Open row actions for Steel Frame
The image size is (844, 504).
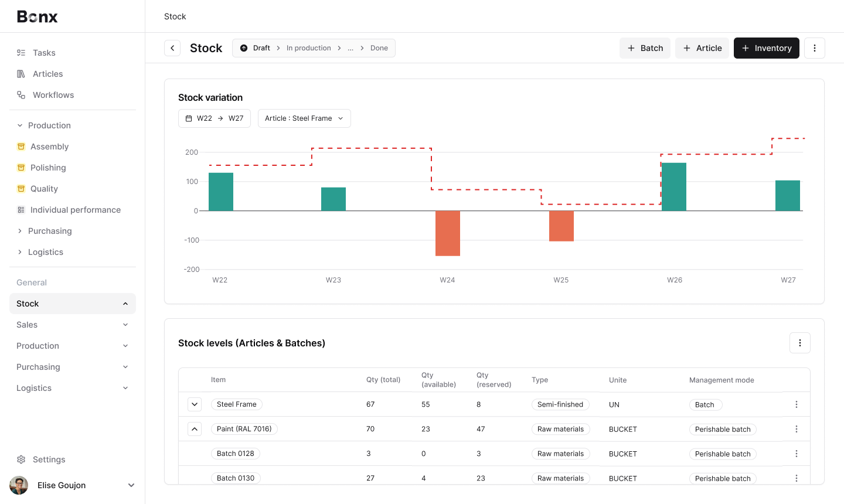(796, 404)
